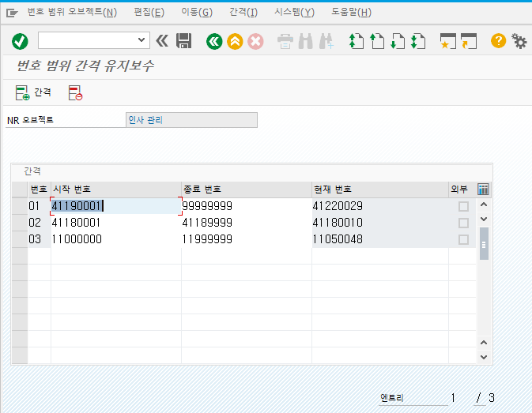Click the Find binoculars icon

306,41
